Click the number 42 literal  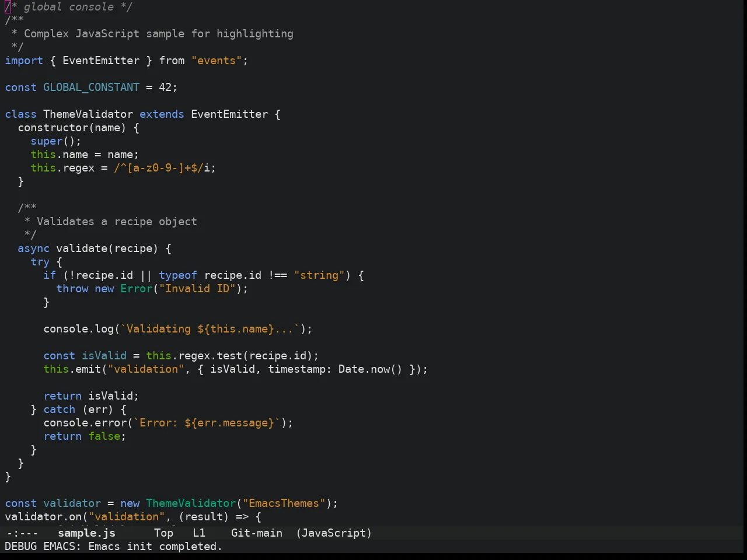[165, 87]
